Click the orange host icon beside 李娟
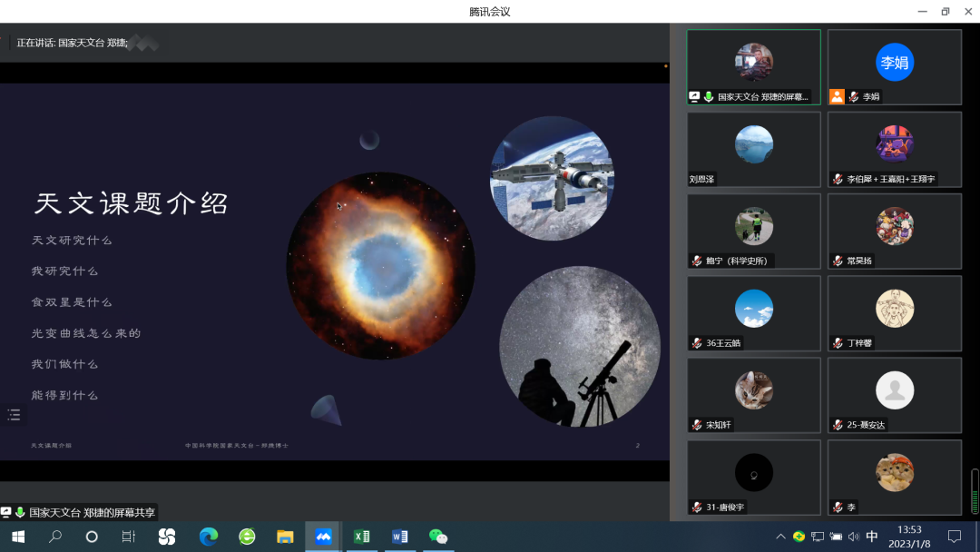 837,96
